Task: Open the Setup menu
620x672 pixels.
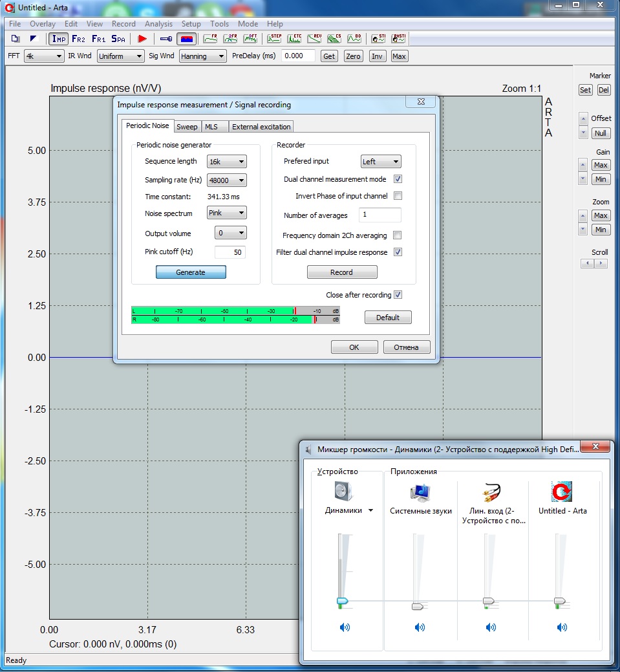Action: (191, 24)
